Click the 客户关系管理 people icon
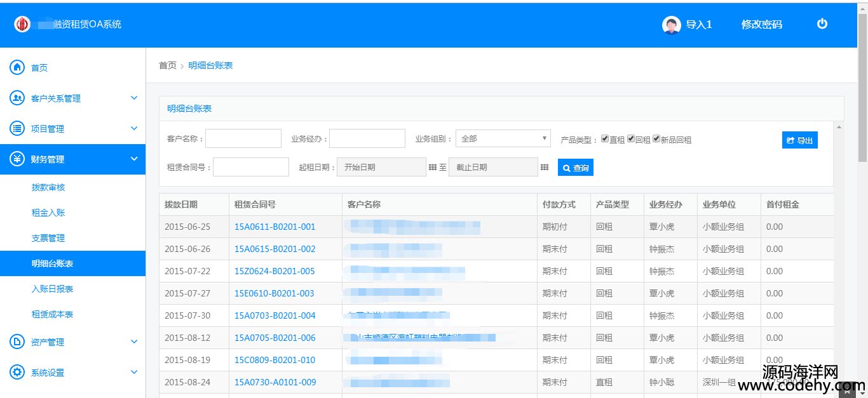Screen dimensions: 868x398 [x=17, y=98]
